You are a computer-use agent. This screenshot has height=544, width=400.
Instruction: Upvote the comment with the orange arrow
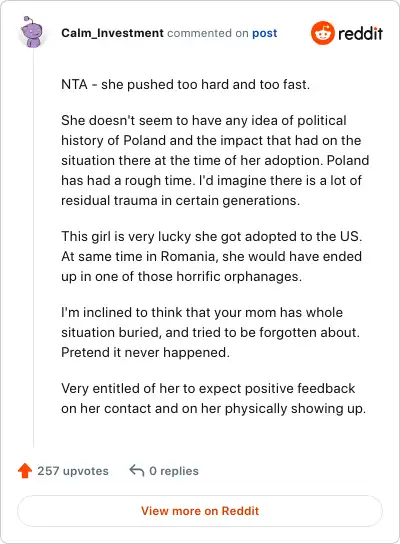25,471
